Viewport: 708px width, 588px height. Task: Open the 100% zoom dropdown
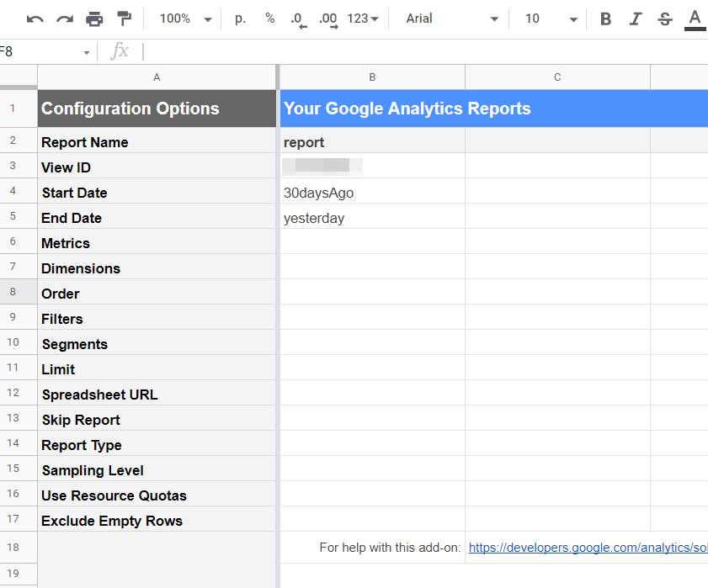point(185,19)
